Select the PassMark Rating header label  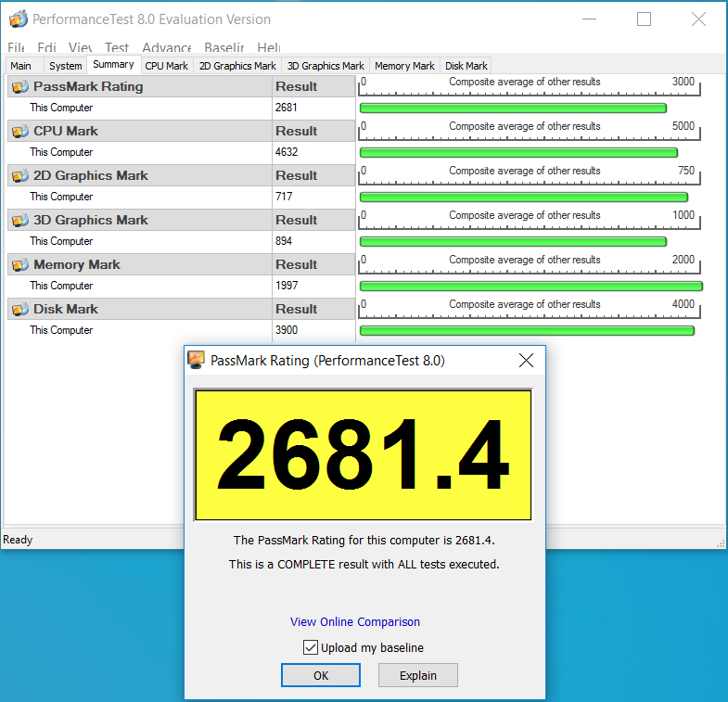(88, 87)
